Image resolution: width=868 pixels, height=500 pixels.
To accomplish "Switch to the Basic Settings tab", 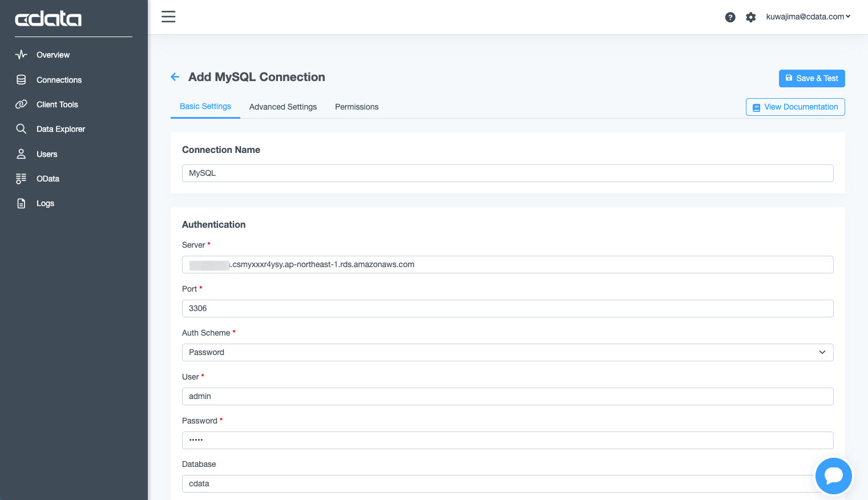I will coord(205,107).
